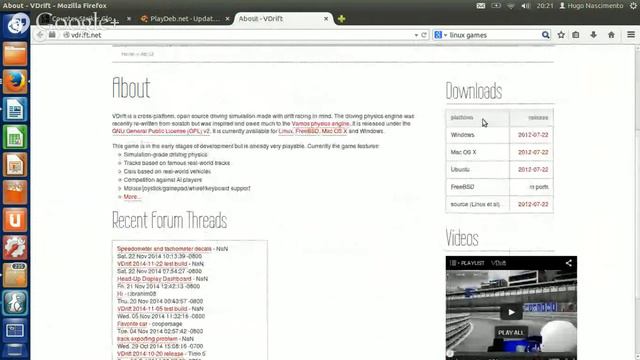Open a new tab with the plus icon
640x360 pixels.
[342, 19]
